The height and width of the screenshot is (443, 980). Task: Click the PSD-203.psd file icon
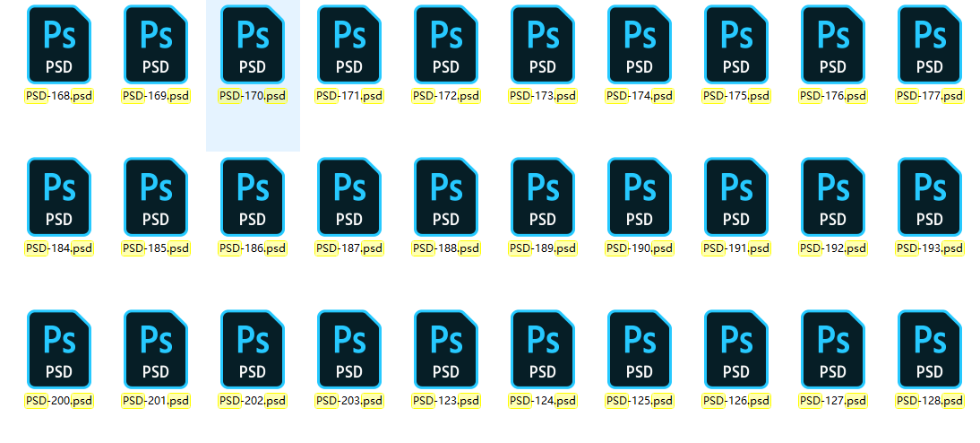click(x=349, y=349)
